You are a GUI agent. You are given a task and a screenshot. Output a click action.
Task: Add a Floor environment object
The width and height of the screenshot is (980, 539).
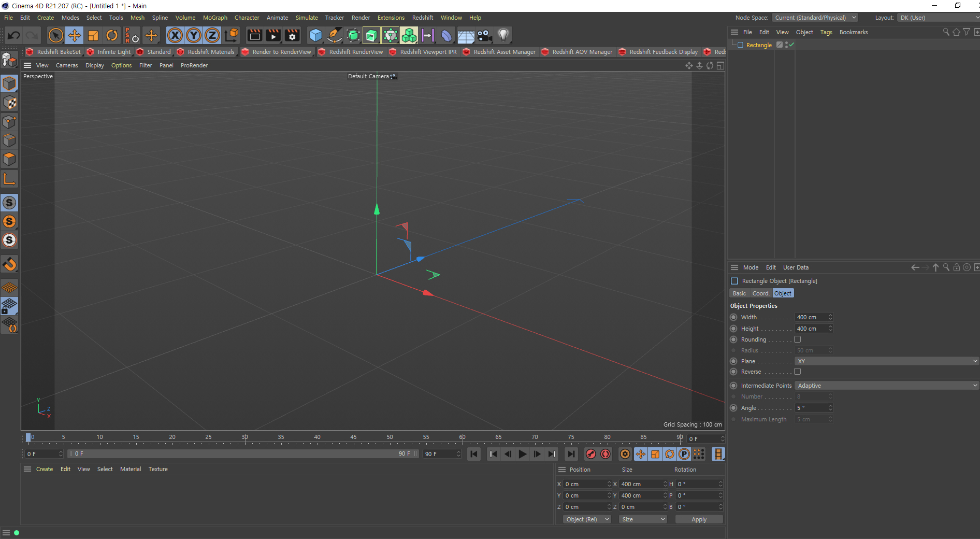pyautogui.click(x=466, y=35)
